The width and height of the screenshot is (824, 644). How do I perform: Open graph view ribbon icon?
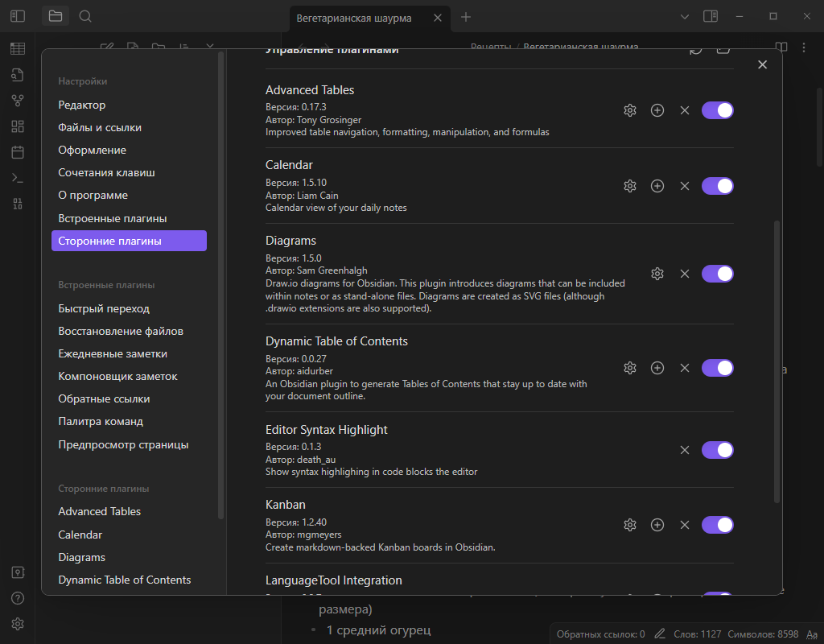(18, 100)
